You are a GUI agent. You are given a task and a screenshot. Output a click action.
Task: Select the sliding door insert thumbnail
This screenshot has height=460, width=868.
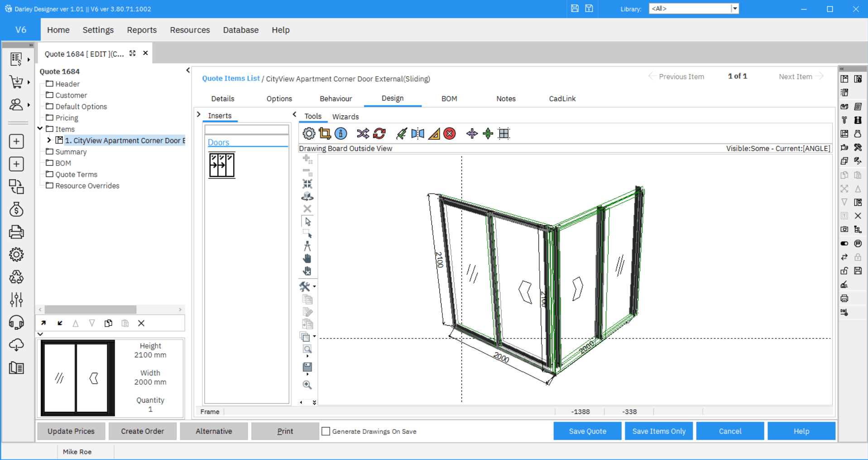click(222, 165)
